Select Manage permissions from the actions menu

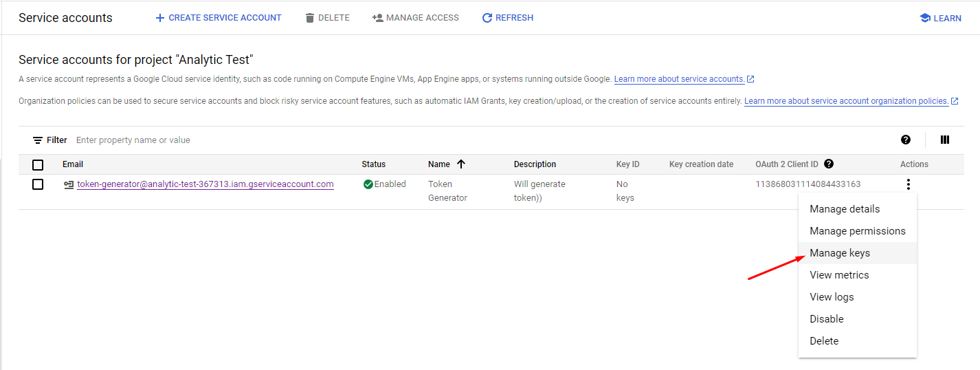[x=858, y=231]
